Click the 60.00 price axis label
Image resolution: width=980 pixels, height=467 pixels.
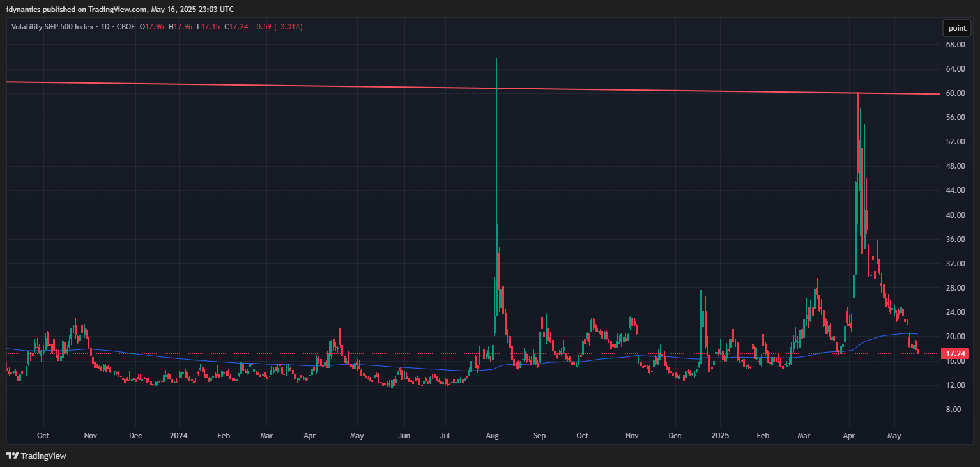[x=955, y=93]
